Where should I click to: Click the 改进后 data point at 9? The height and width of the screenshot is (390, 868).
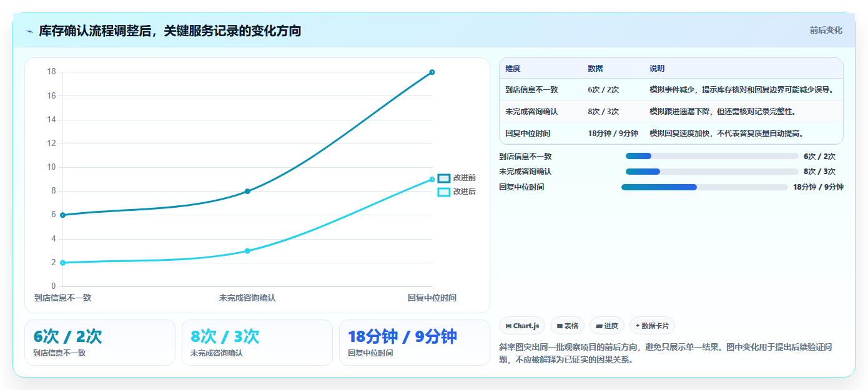(432, 180)
